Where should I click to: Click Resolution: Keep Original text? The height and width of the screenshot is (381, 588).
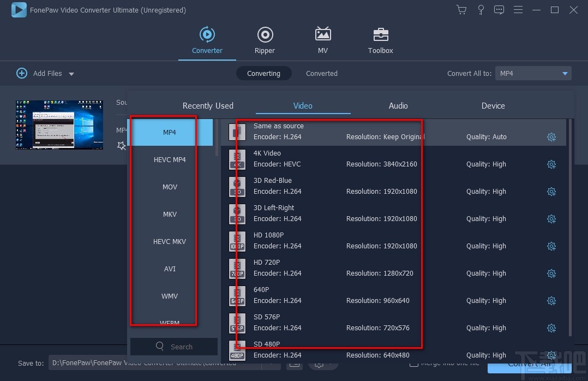tap(385, 137)
